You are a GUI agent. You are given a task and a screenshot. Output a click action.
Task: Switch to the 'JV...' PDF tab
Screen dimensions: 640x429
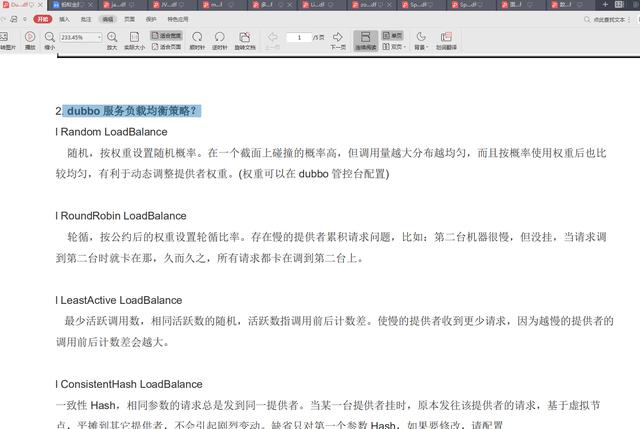(172, 5)
